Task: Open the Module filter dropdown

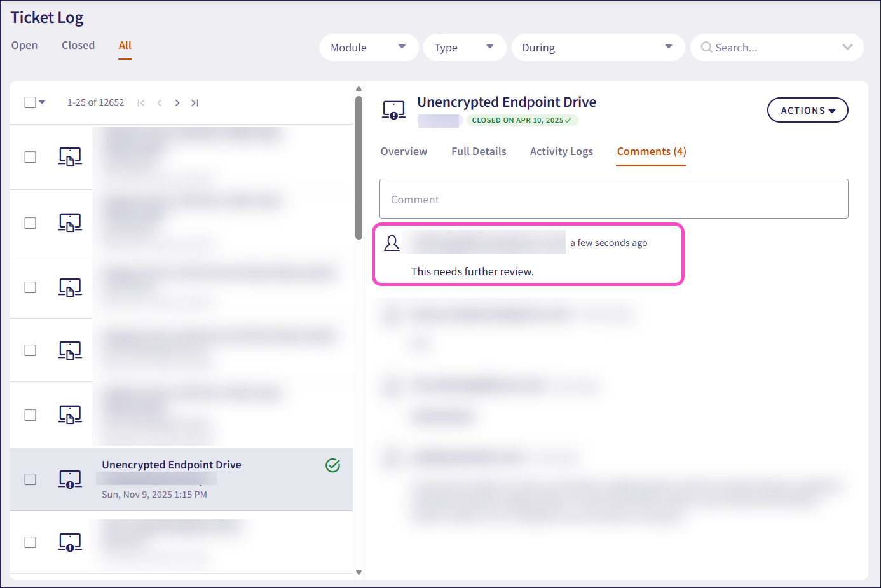Action: tap(369, 48)
